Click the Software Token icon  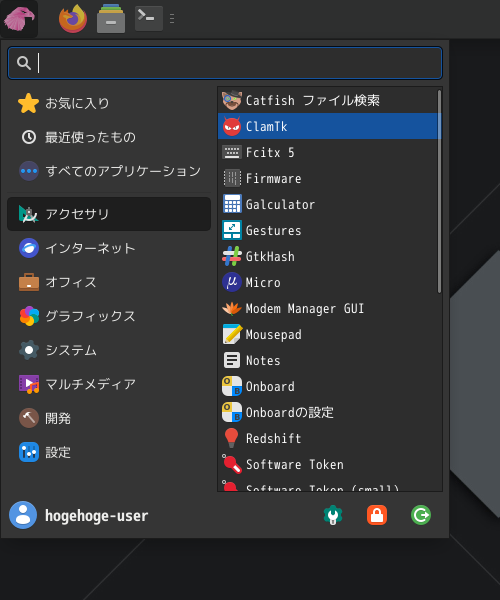232,464
